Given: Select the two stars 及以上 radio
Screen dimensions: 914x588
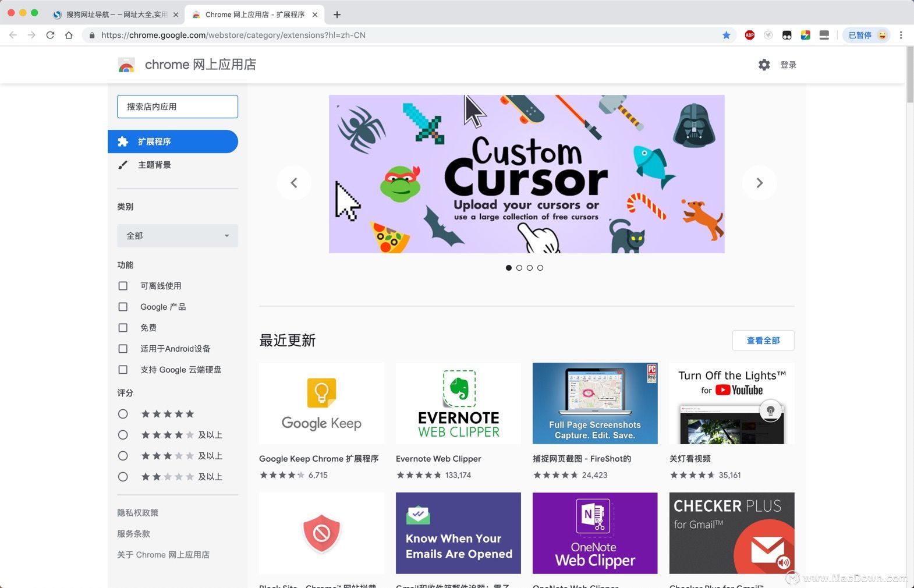Looking at the screenshot, I should 123,477.
